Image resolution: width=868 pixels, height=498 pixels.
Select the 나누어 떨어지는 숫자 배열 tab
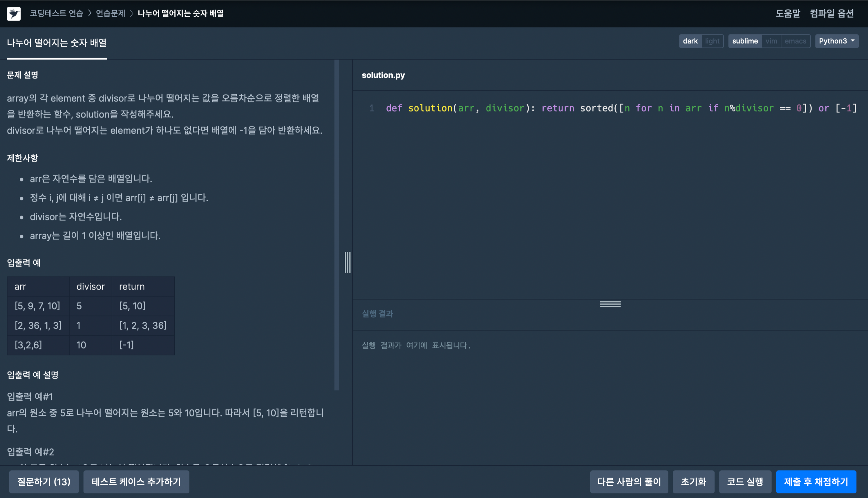pyautogui.click(x=57, y=43)
